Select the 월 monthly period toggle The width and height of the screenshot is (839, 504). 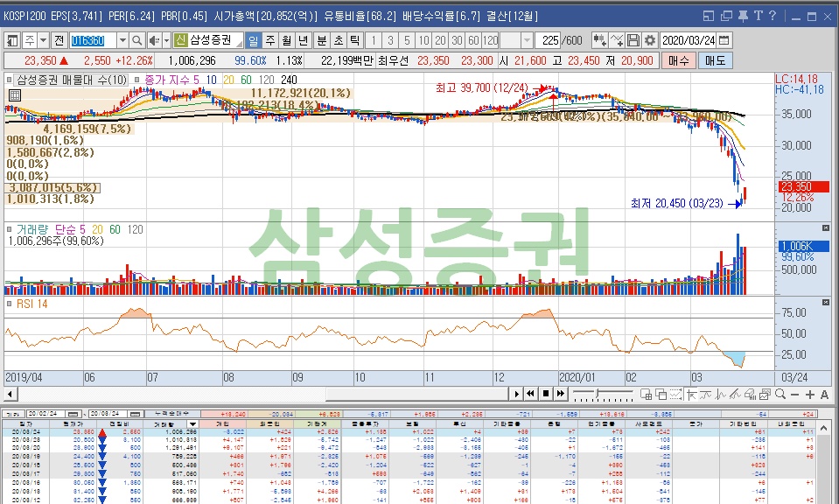287,40
